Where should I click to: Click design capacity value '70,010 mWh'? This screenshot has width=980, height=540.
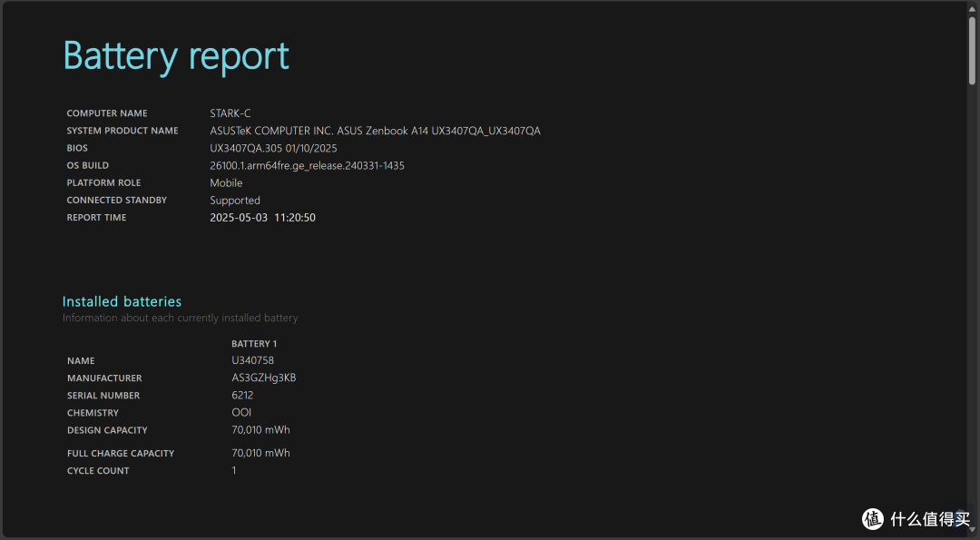[x=260, y=430]
